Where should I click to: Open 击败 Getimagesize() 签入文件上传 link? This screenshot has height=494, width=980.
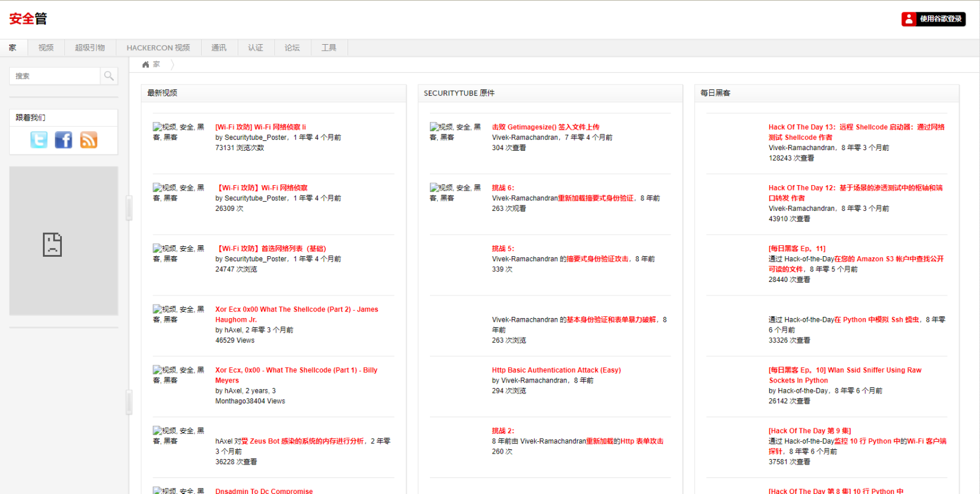545,127
